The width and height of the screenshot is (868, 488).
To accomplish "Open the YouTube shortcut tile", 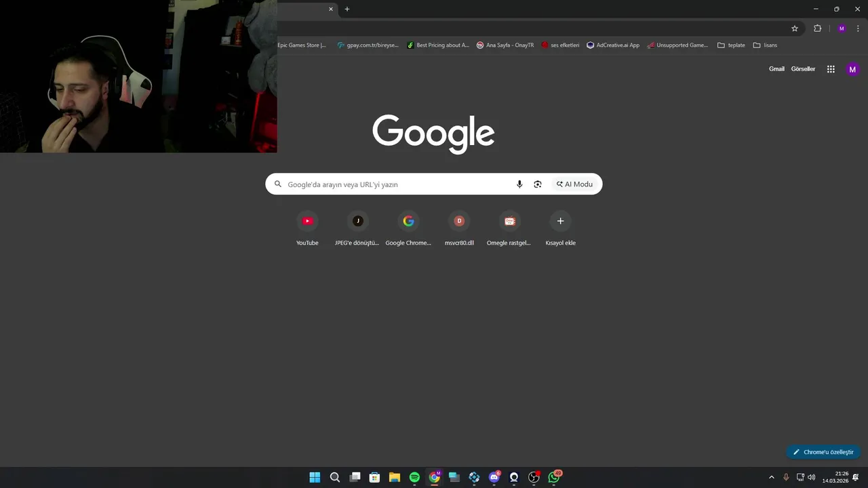I will pyautogui.click(x=307, y=229).
